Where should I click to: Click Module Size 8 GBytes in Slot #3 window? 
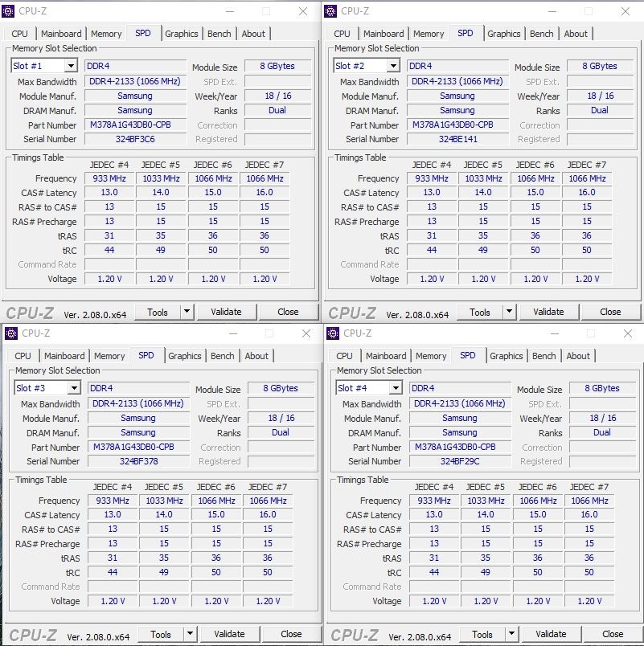click(281, 388)
